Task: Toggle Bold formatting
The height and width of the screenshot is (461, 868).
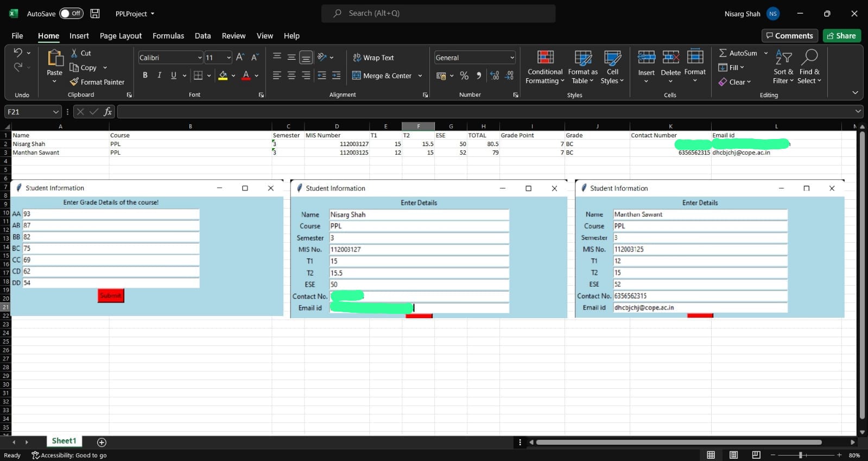Action: click(x=145, y=75)
